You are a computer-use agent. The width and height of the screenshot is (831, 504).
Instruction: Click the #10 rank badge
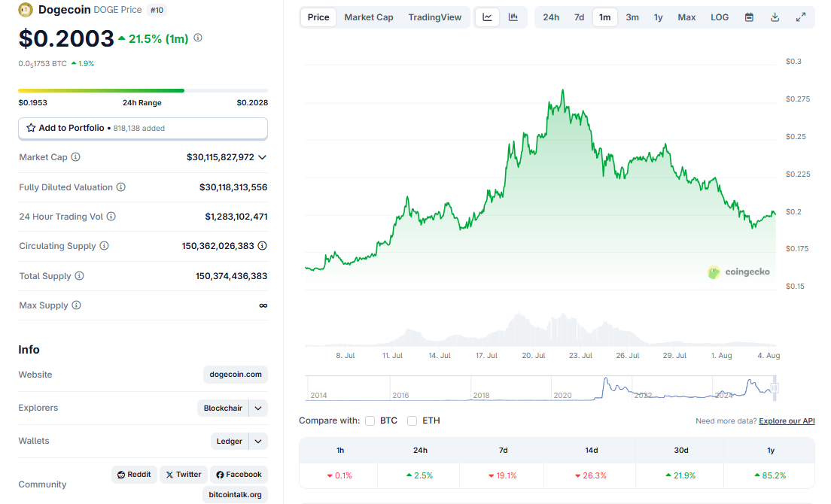(x=157, y=10)
